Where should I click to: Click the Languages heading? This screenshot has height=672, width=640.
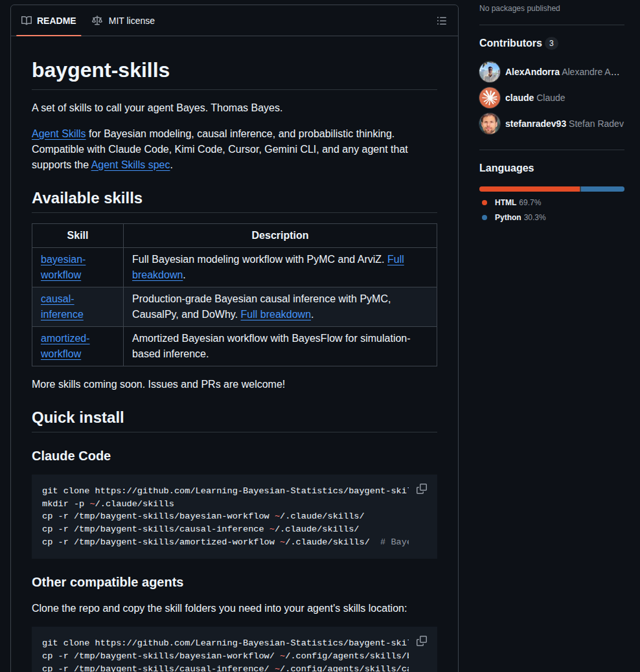click(506, 168)
